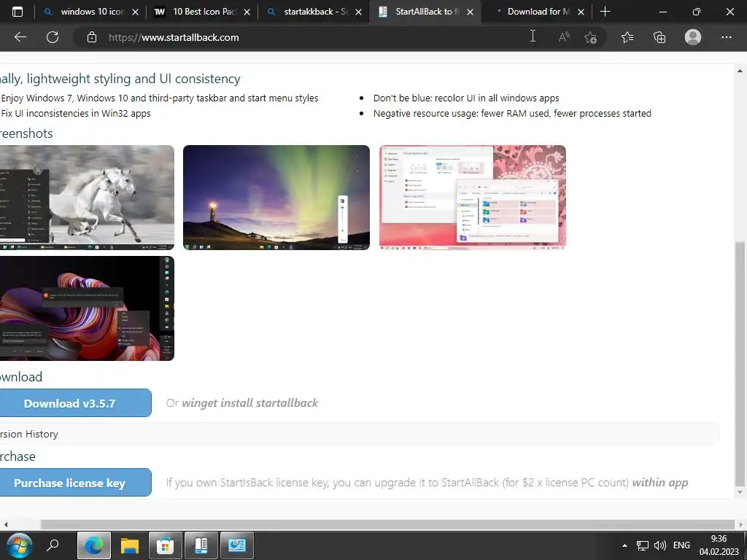
Task: Click the horizontal scrollbar thumb
Action: point(387,524)
